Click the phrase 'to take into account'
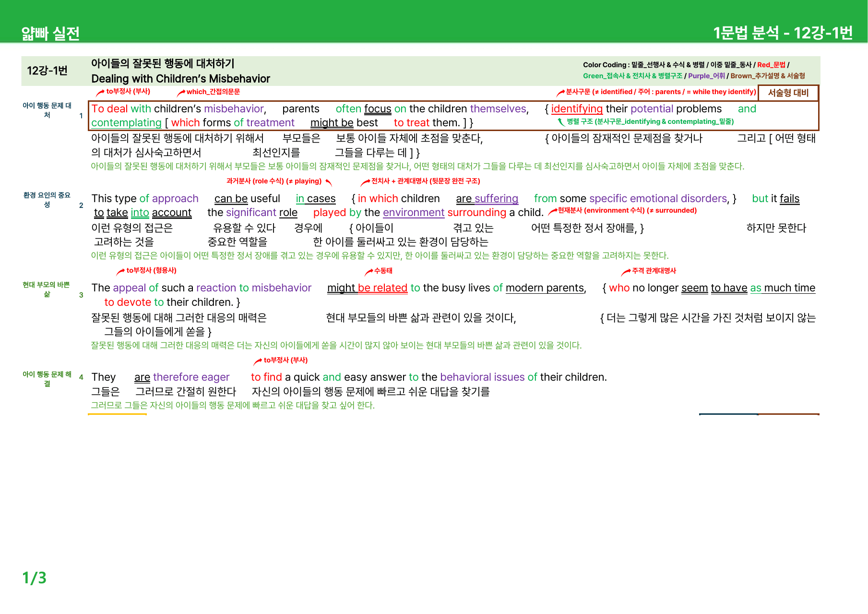Image resolution: width=868 pixels, height=614 pixels. (143, 213)
